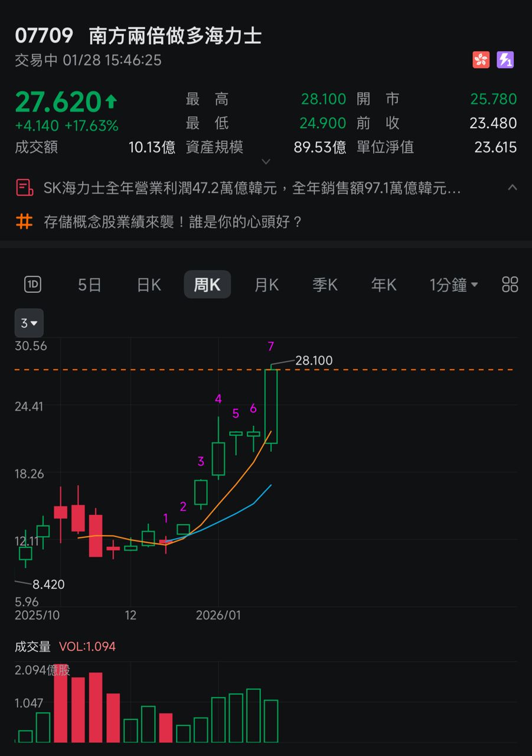
Task: Tap the orange hashtag topic icon
Action: click(x=24, y=222)
